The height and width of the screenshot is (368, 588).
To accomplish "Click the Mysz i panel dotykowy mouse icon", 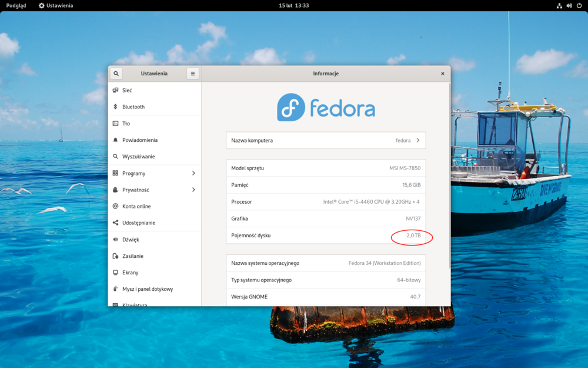I will click(115, 289).
